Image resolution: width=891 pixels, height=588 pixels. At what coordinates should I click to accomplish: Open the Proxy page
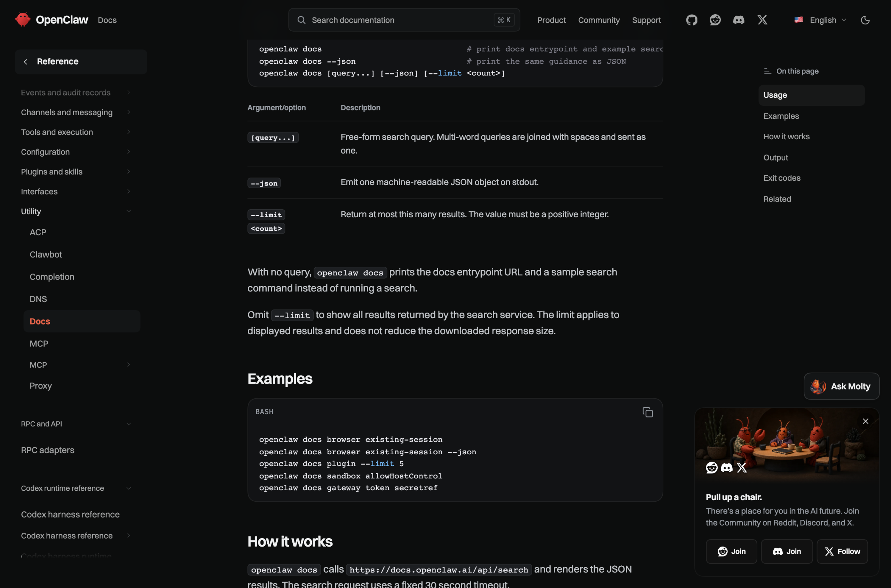coord(41,386)
